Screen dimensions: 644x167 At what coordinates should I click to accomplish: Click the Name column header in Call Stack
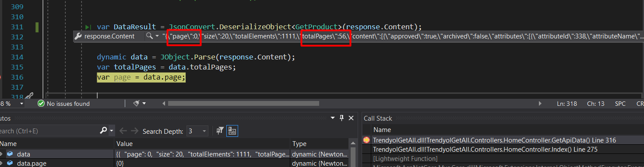click(x=382, y=130)
